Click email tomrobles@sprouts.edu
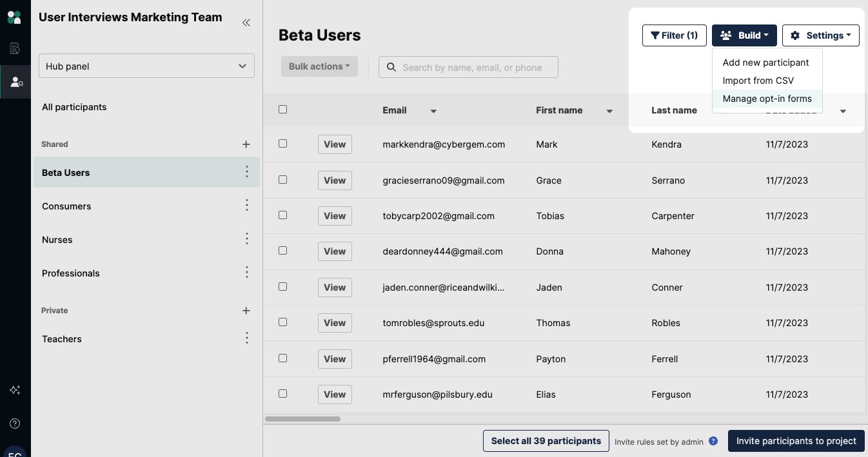868x457 pixels. coord(433,323)
